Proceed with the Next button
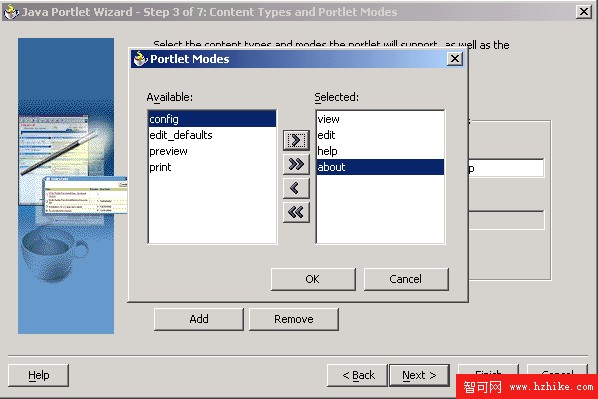The height and width of the screenshot is (399, 598). coord(420,375)
